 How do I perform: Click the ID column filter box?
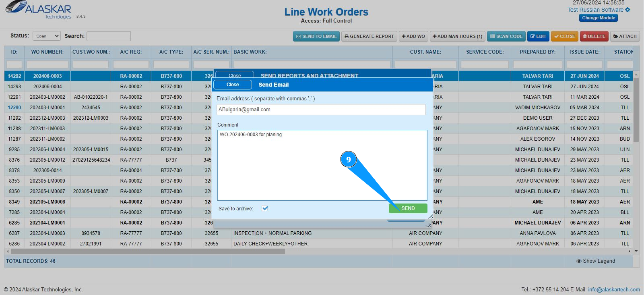(x=14, y=64)
